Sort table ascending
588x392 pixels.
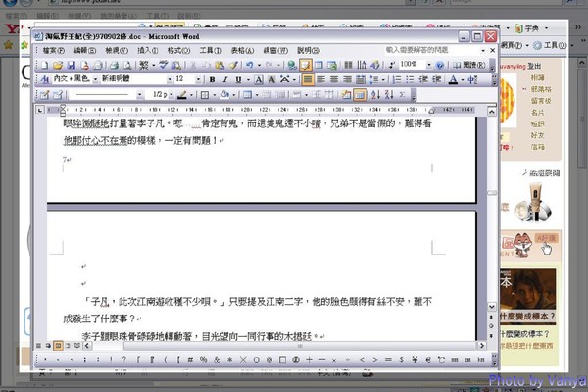375,95
